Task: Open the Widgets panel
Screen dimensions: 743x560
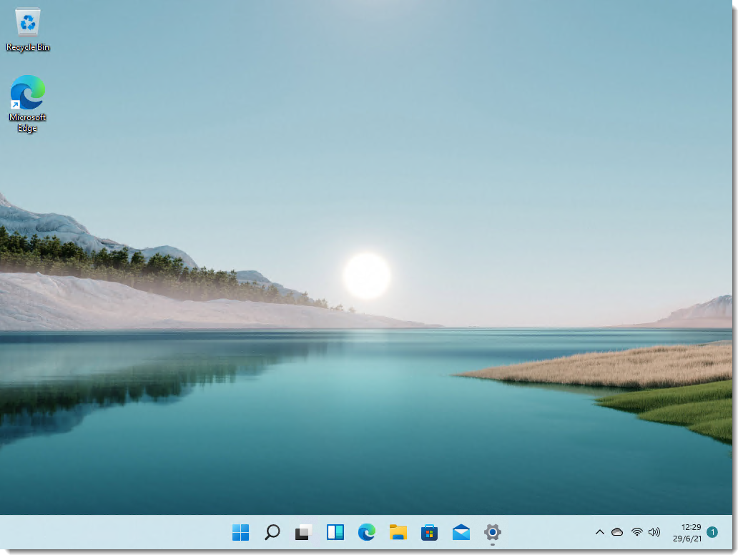Action: coord(335,532)
